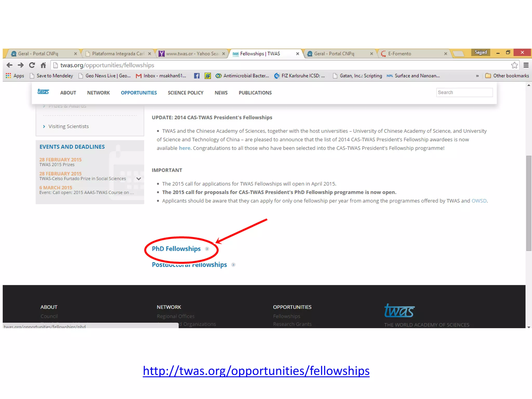The width and height of the screenshot is (532, 399).
Task: Open the Other bookmarks folder
Action: tap(507, 76)
